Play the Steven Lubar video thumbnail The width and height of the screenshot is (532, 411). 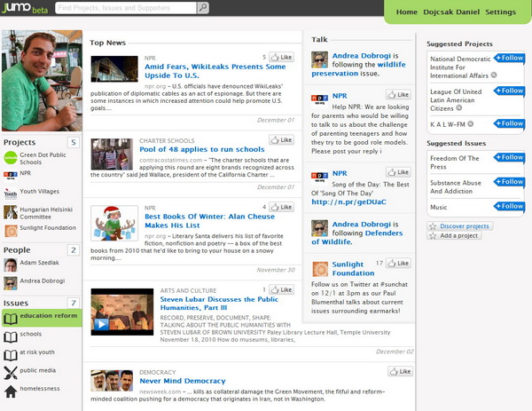tap(122, 312)
